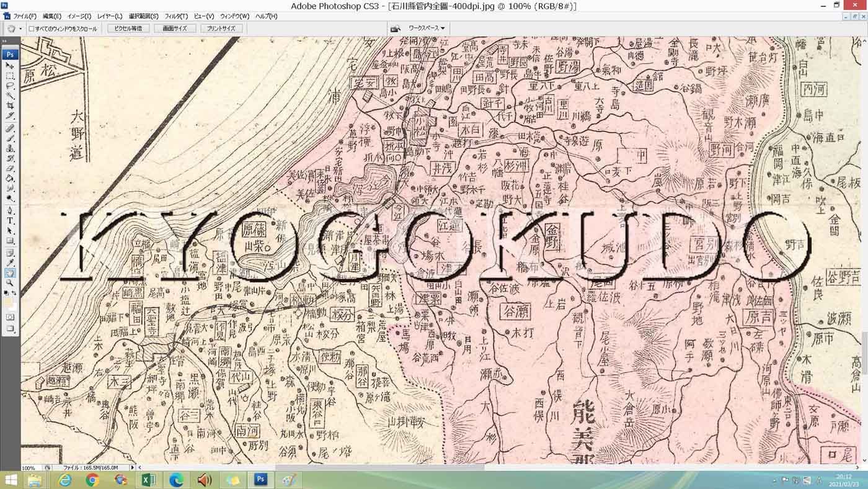Screen dimensions: 868x489
Task: Select the Slice tool
Action: 10,116
